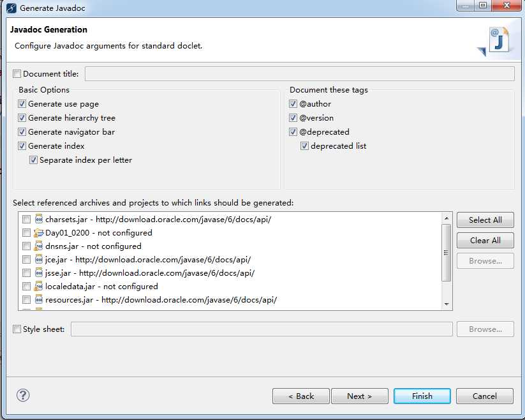Check the Day01_0200 project checkbox
Viewport: 525px width, 420px height.
26,233
